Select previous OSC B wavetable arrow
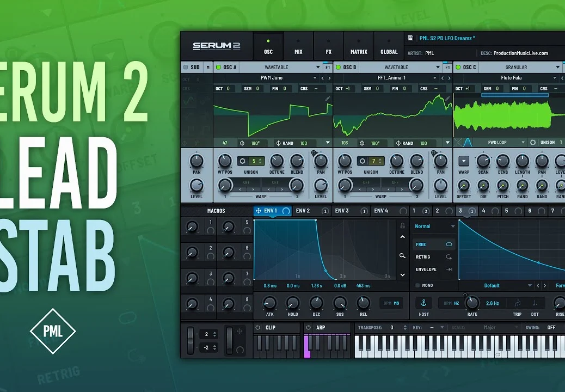The image size is (565, 392). click(x=443, y=78)
